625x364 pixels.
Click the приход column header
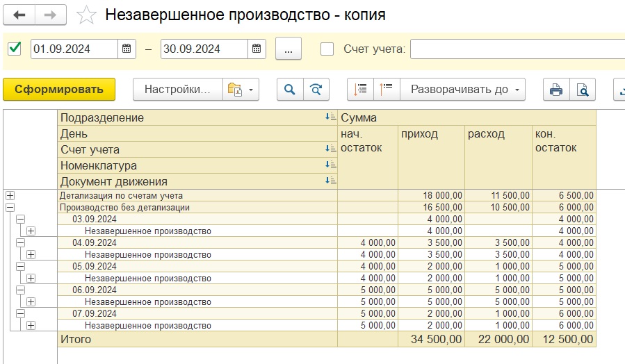[x=431, y=157]
